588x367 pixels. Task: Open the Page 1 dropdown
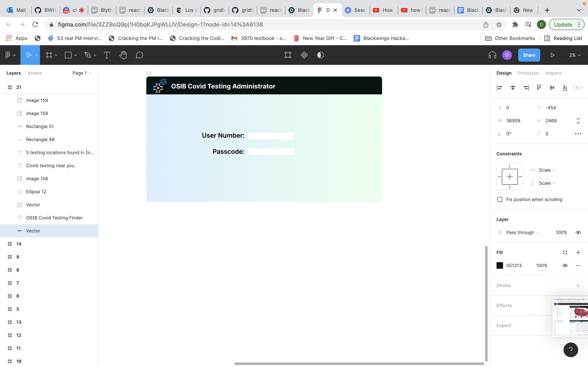point(82,73)
